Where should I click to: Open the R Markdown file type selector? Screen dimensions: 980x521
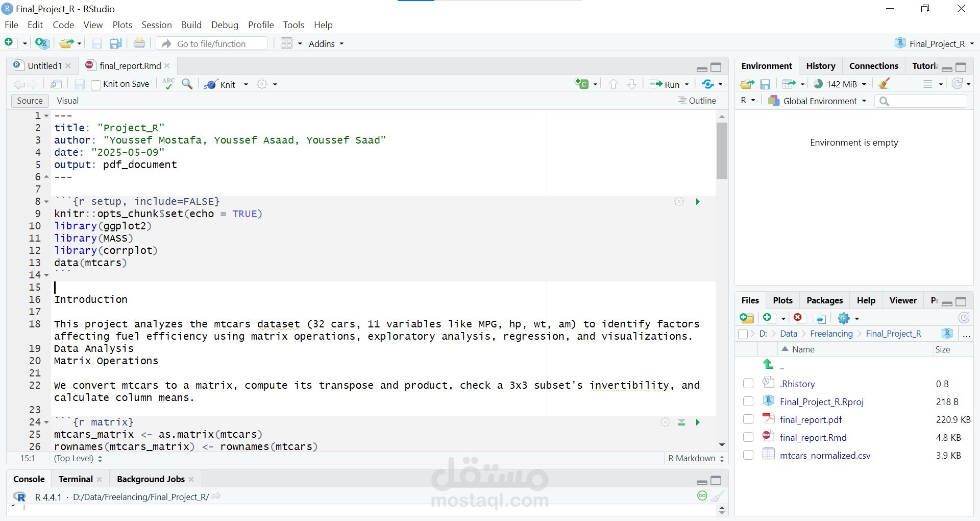point(696,458)
